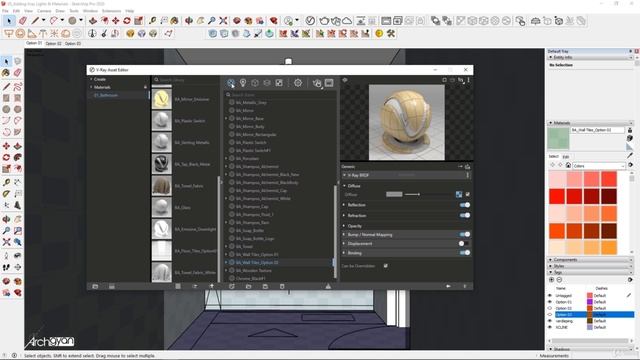Open V-Ray render settings gear
This screenshot has width=640, height=360.
[x=298, y=83]
